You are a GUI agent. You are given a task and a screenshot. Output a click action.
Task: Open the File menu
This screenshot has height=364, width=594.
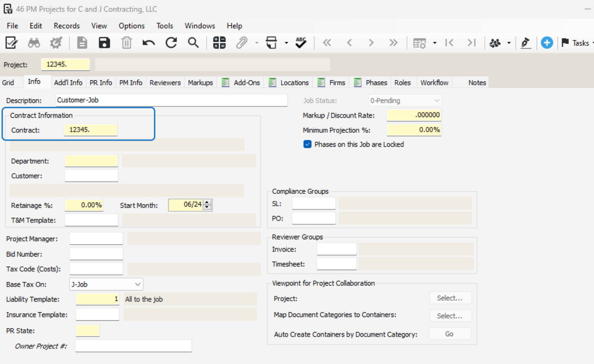[12, 26]
